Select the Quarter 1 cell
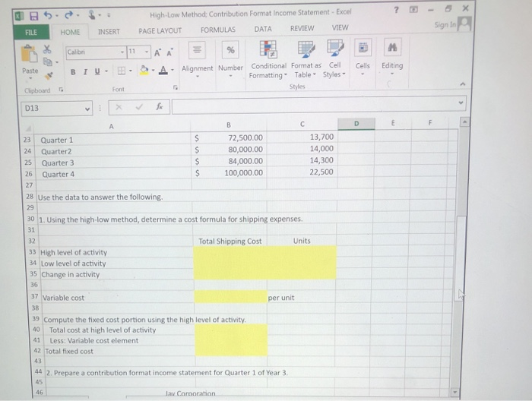 [x=112, y=140]
